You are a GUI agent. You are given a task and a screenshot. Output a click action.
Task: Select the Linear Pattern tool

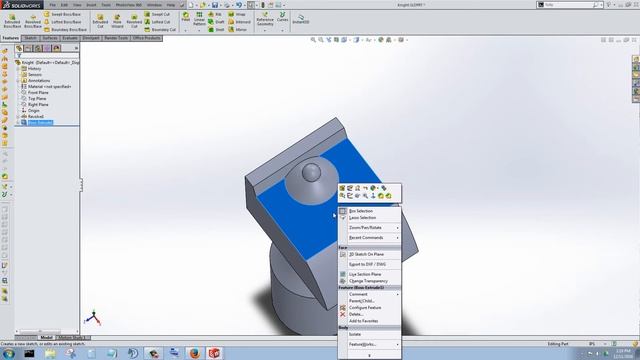coord(199,19)
